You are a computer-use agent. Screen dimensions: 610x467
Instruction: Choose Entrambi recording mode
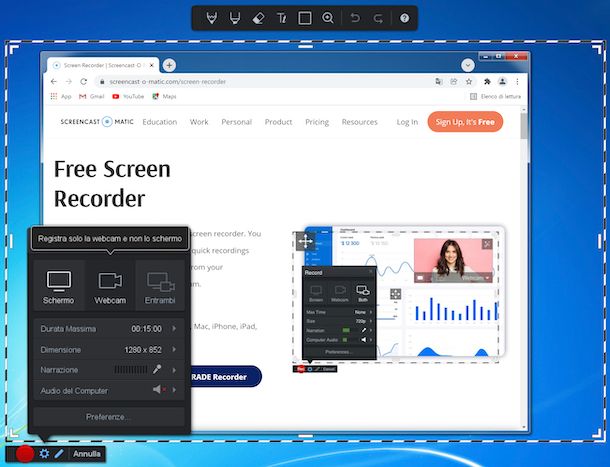coord(160,286)
